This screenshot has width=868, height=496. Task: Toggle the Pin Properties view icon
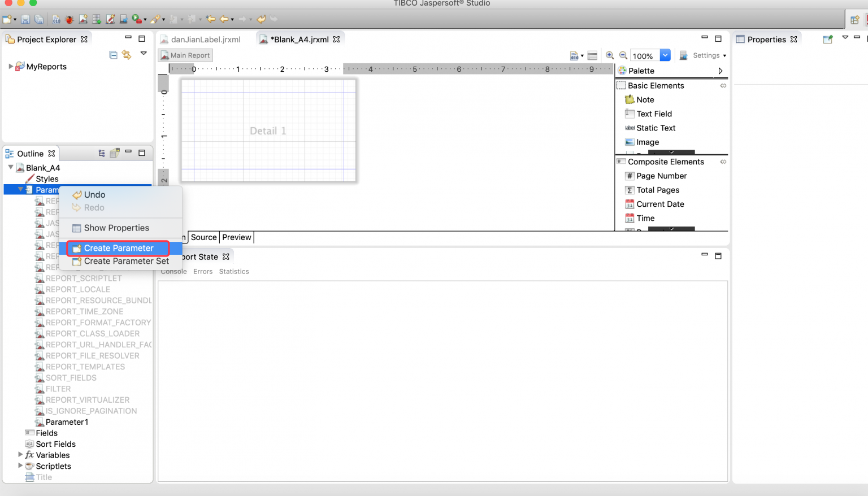pos(828,39)
